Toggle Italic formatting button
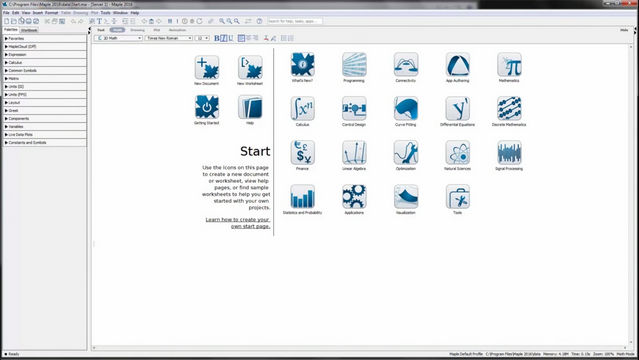This screenshot has height=360, width=639. coord(224,38)
